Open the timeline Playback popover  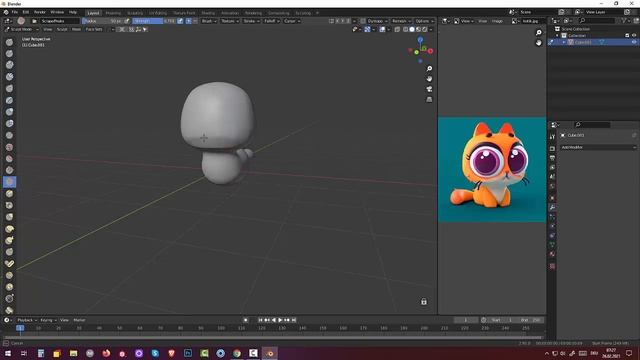(27, 320)
